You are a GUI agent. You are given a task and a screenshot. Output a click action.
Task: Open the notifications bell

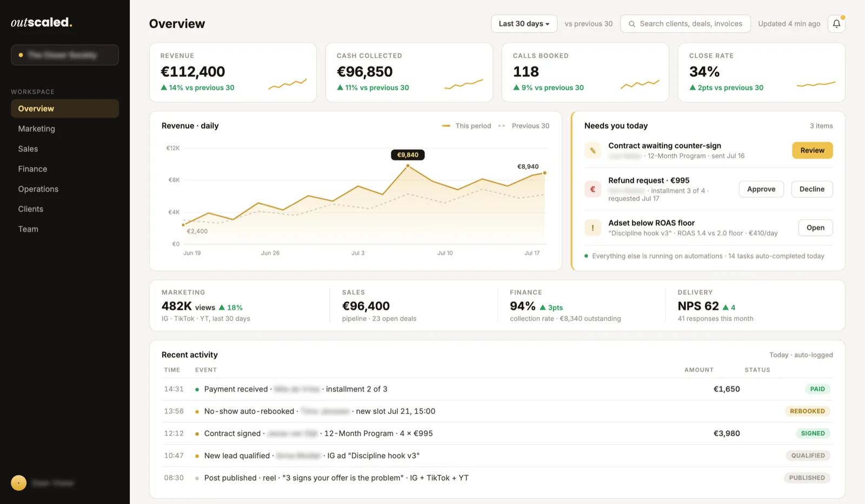click(x=836, y=24)
